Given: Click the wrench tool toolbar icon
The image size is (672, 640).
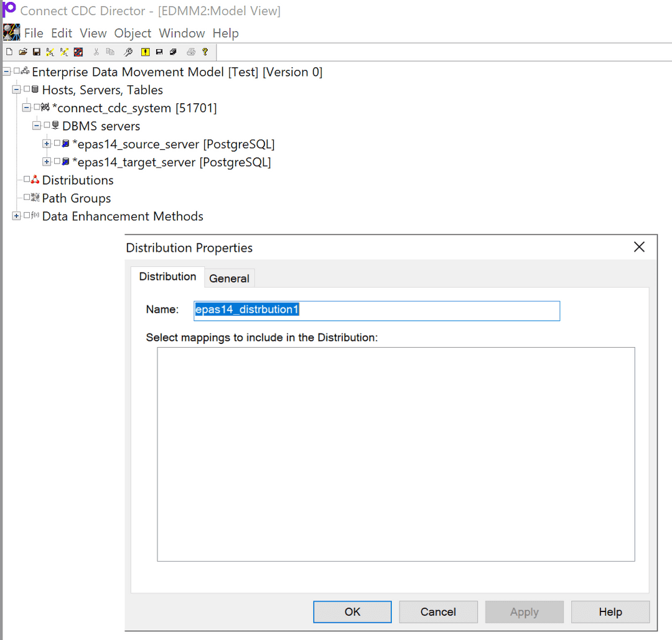Looking at the screenshot, I should coord(128,52).
